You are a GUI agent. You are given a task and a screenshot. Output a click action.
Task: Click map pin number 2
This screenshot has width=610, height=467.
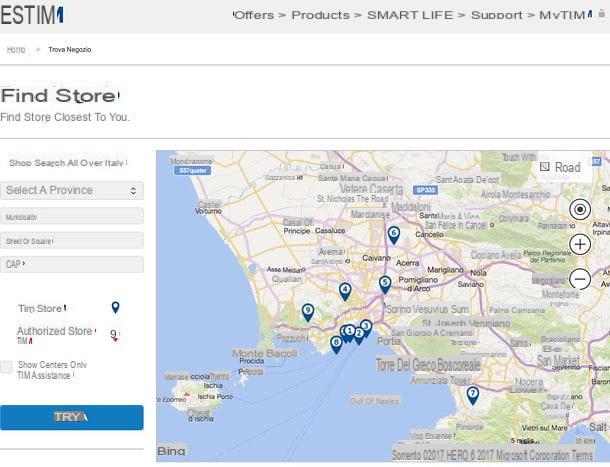tap(359, 335)
